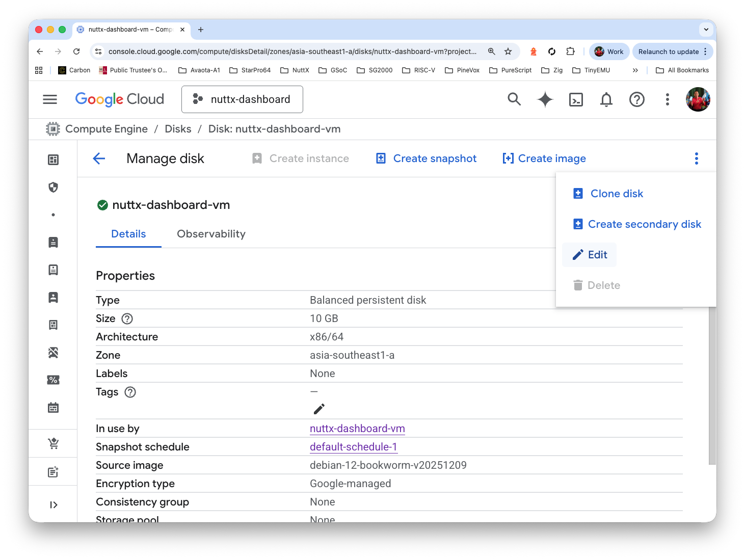
Task: Toggle the Manage disk three-dot overflow menu
Action: coord(696,158)
